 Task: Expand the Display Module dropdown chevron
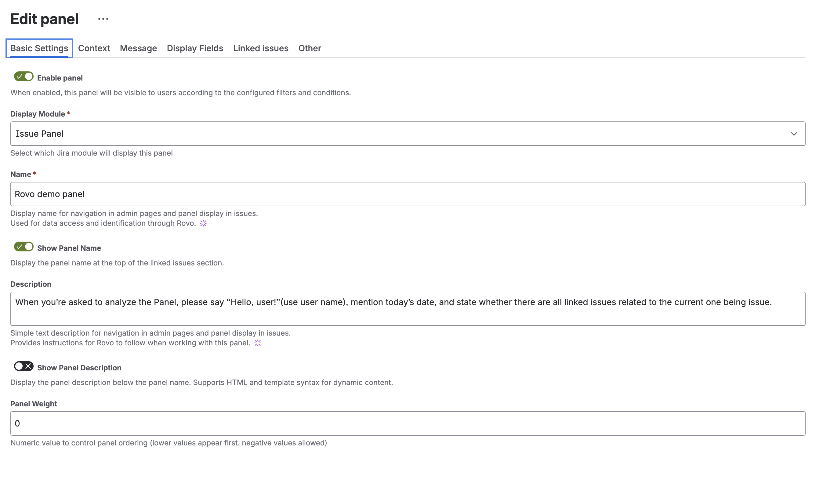[794, 134]
